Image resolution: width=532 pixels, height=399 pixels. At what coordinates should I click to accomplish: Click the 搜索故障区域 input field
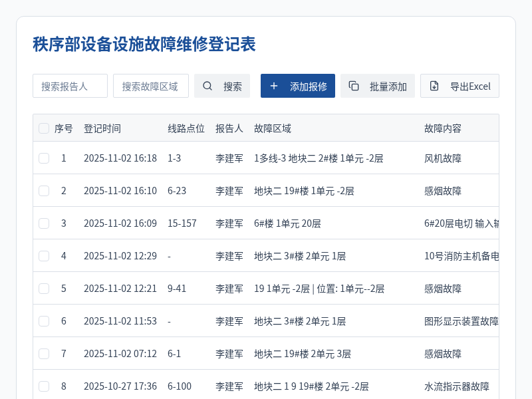151,85
